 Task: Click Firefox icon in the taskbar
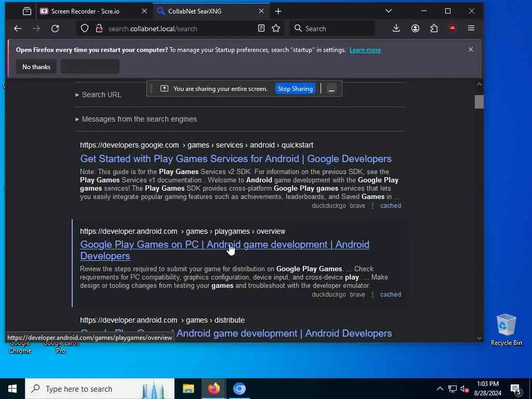(214, 389)
